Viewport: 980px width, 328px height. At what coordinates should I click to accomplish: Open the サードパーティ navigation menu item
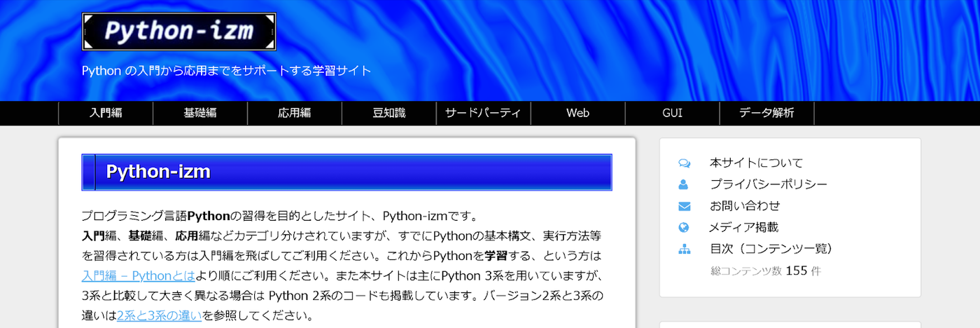pos(484,113)
